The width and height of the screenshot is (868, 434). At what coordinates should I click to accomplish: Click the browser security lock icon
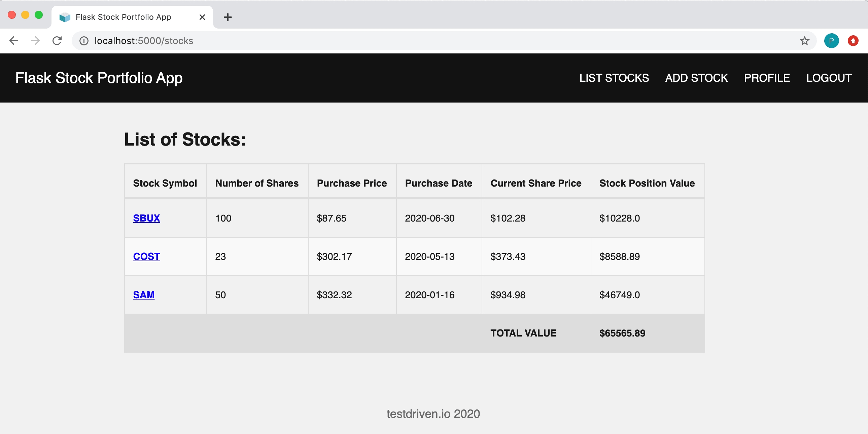click(86, 40)
